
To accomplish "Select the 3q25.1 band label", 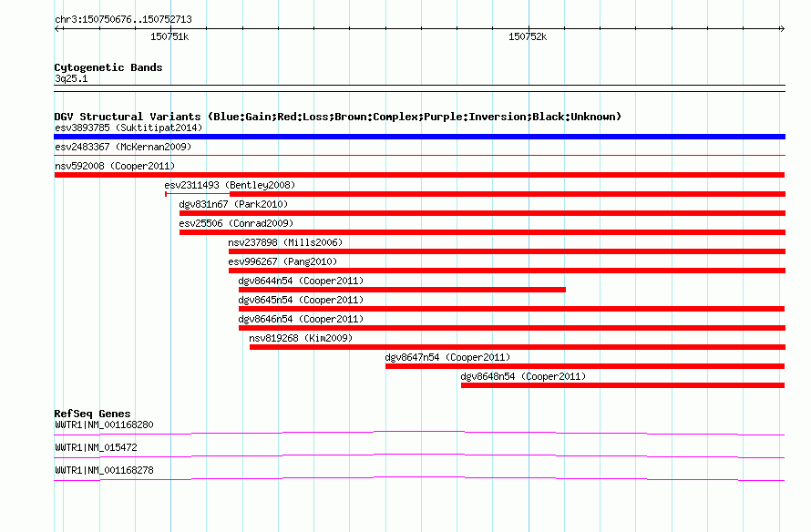I will (x=71, y=78).
